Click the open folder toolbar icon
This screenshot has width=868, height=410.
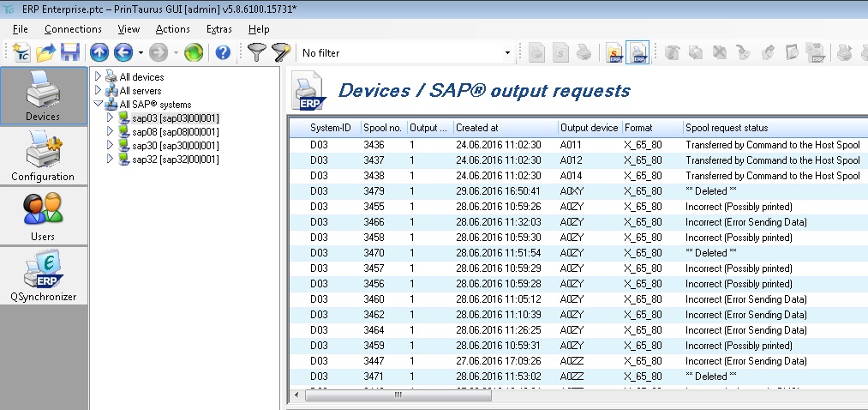(45, 52)
